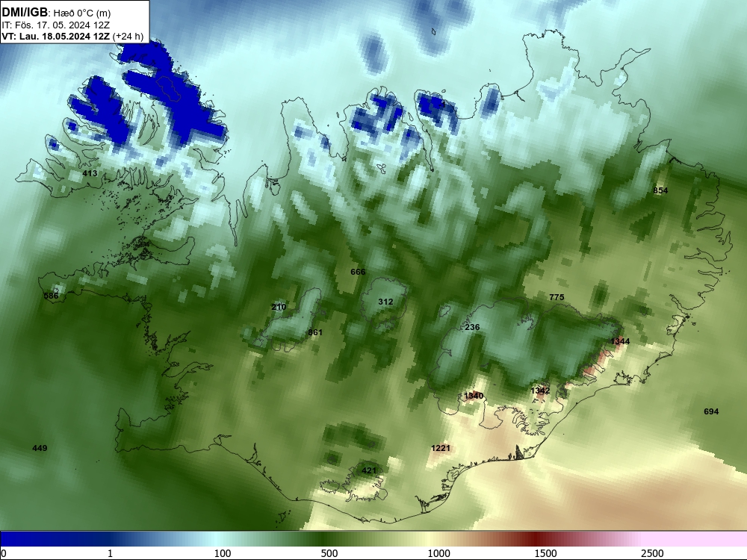Screen dimensions: 747x560
Task: Click the dark red section of color bar
Action: pos(536,539)
